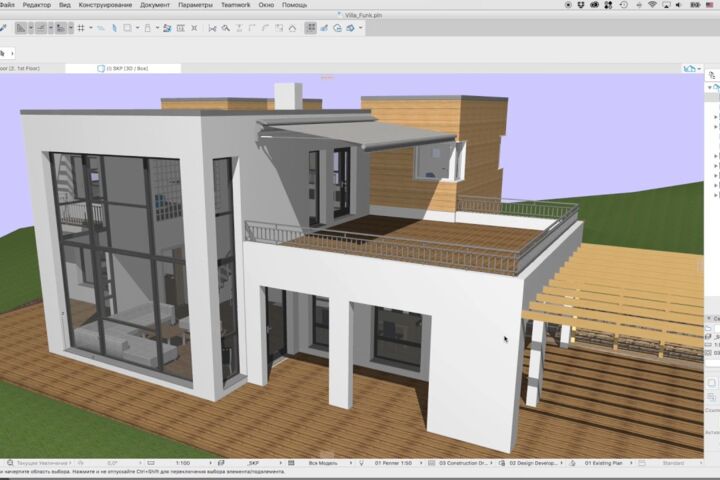Viewport: 720px width, 480px height.
Task: Open the Документ menu
Action: coord(155,5)
